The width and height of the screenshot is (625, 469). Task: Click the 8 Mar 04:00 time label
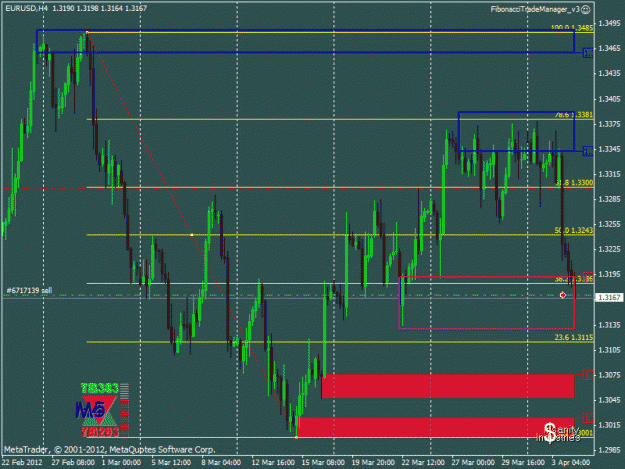tap(221, 463)
